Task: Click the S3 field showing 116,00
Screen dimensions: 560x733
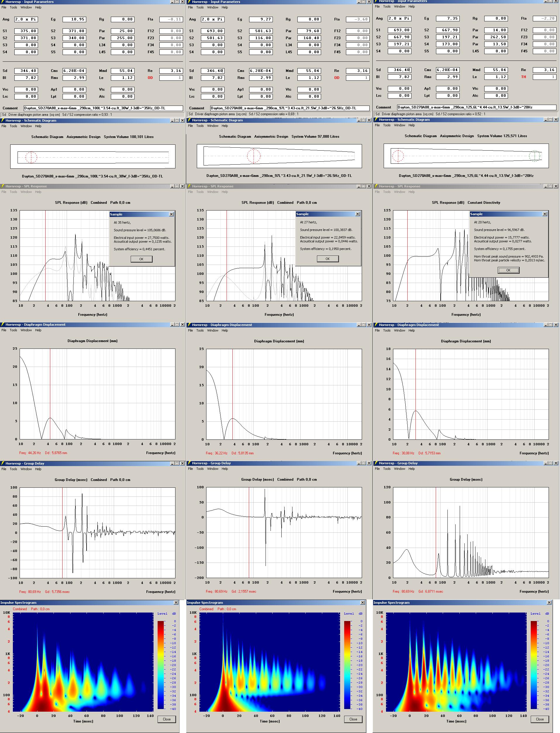Action: (x=261, y=38)
